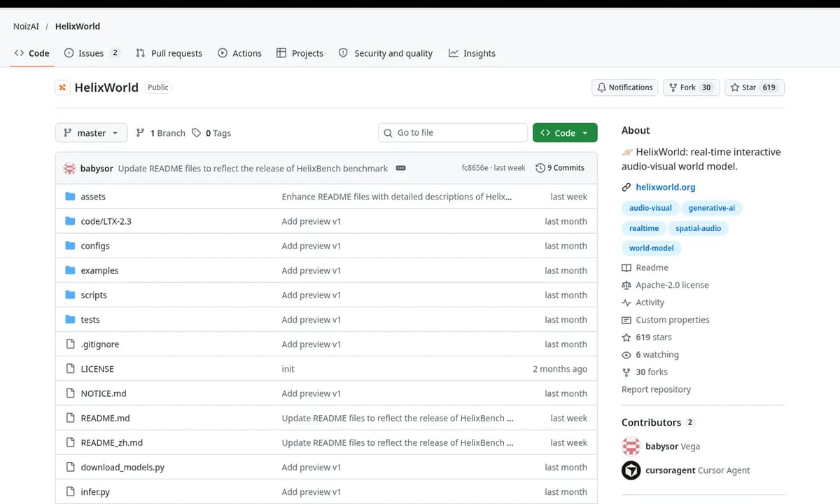The height and width of the screenshot is (504, 840).
Task: Click the tests folder icon
Action: (70, 319)
